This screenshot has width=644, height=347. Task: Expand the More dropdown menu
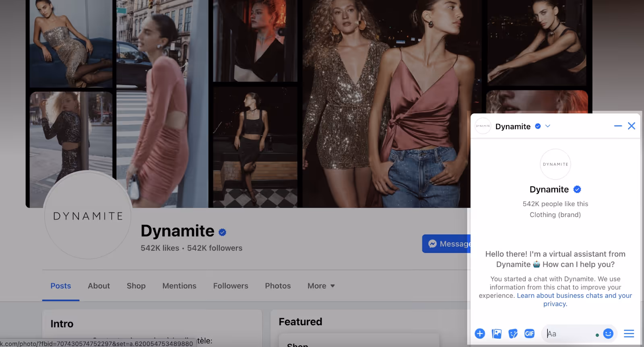[321, 286]
